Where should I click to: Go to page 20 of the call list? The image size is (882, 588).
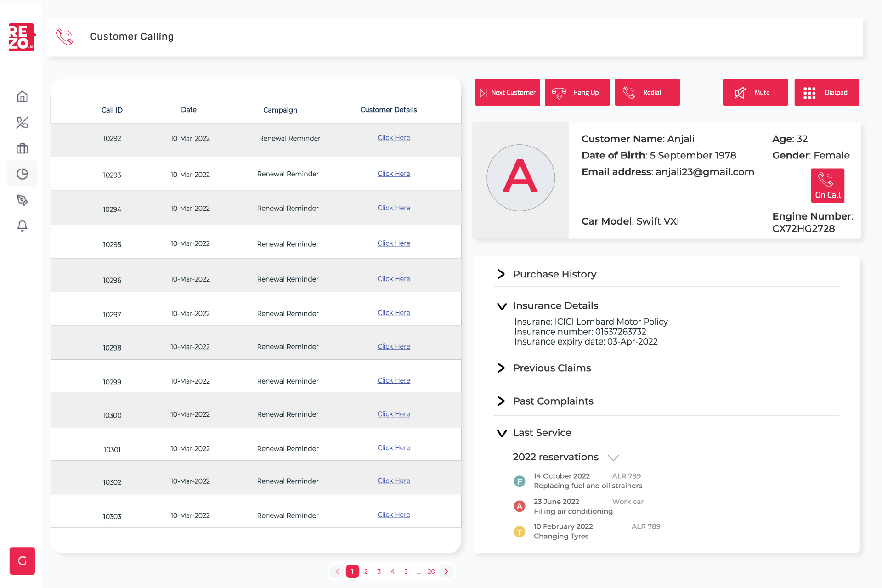click(431, 571)
